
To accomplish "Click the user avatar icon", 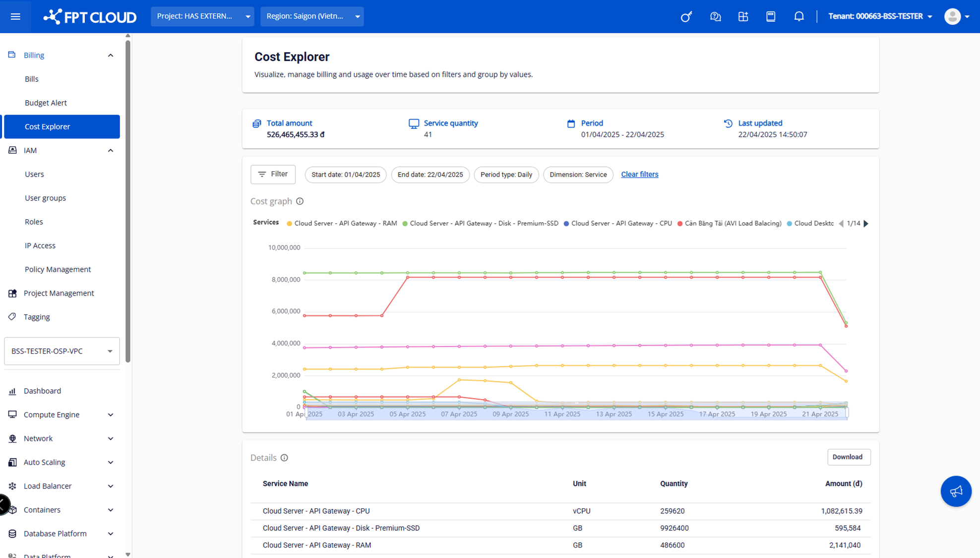I will tap(952, 16).
